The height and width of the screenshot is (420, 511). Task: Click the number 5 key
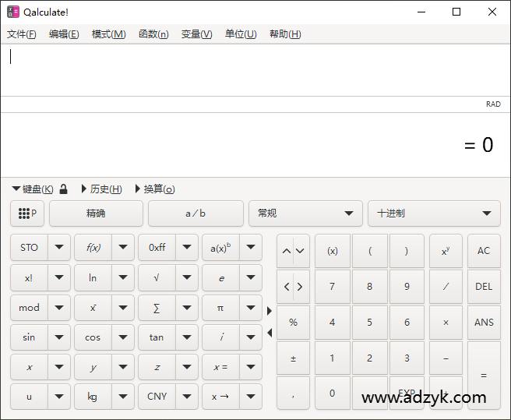[369, 323]
